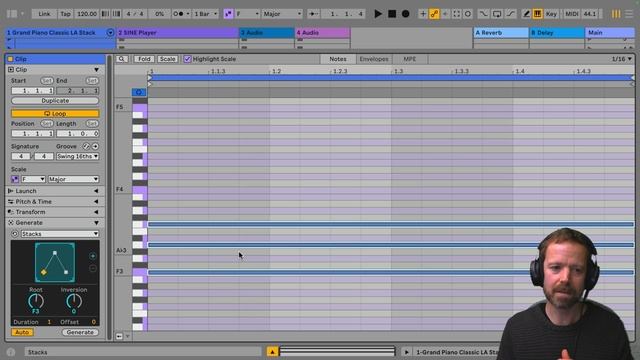The image size is (640, 360).
Task: Click the Re-enable Automation icon
Action: click(445, 14)
